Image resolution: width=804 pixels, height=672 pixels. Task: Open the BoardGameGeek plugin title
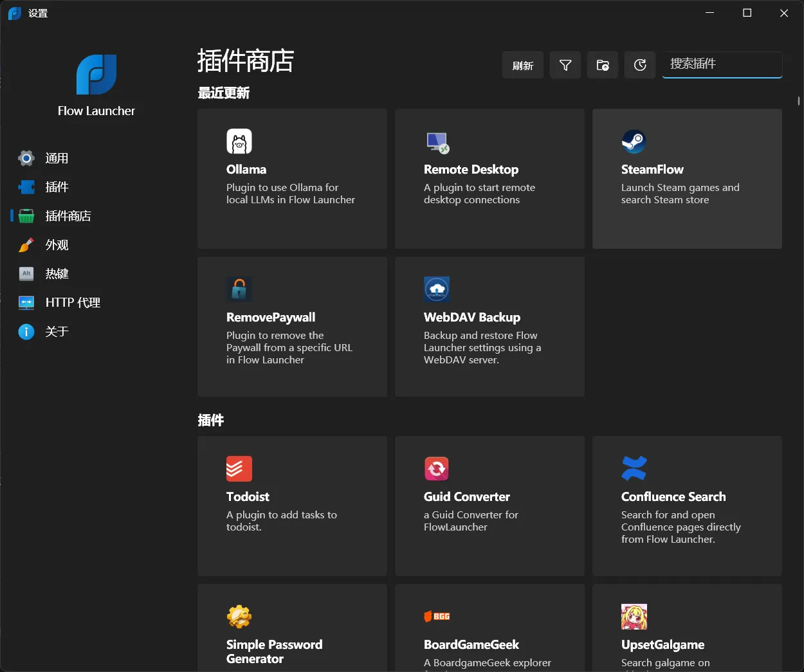(471, 644)
